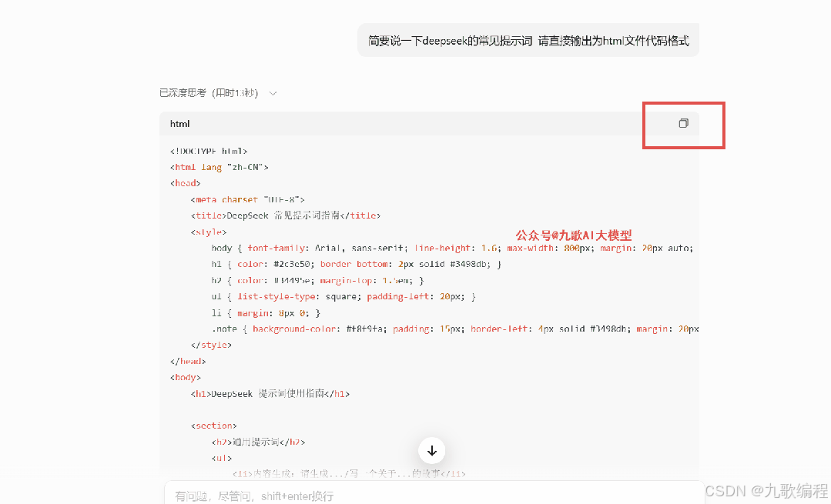Viewport: 831px width, 504px height.
Task: Select the meta charset code line
Action: click(247, 199)
